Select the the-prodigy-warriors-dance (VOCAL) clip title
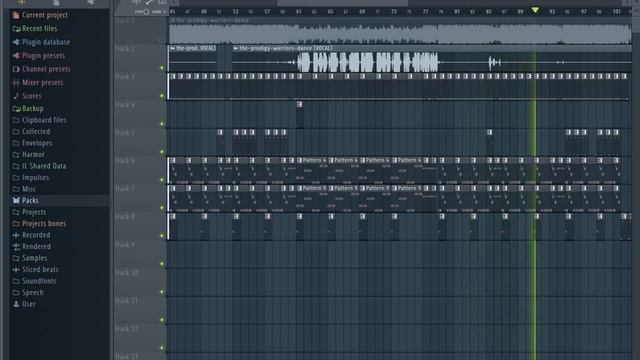The width and height of the screenshot is (640, 360). click(286, 49)
